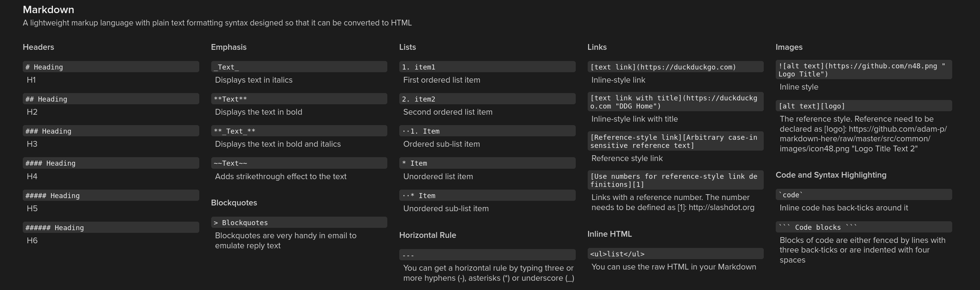This screenshot has height=290, width=980.
Task: Click the 'Lists' section title
Action: (x=407, y=47)
